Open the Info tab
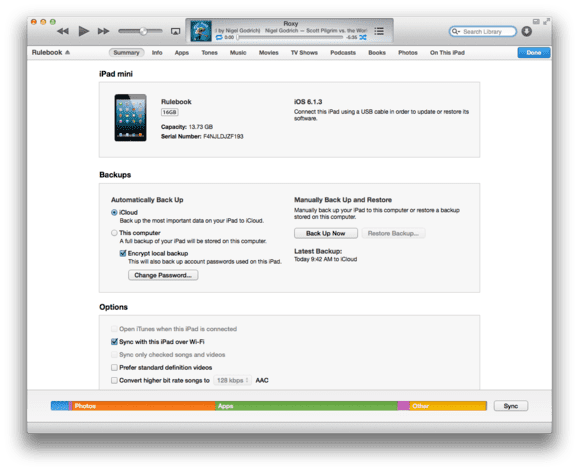 (157, 52)
